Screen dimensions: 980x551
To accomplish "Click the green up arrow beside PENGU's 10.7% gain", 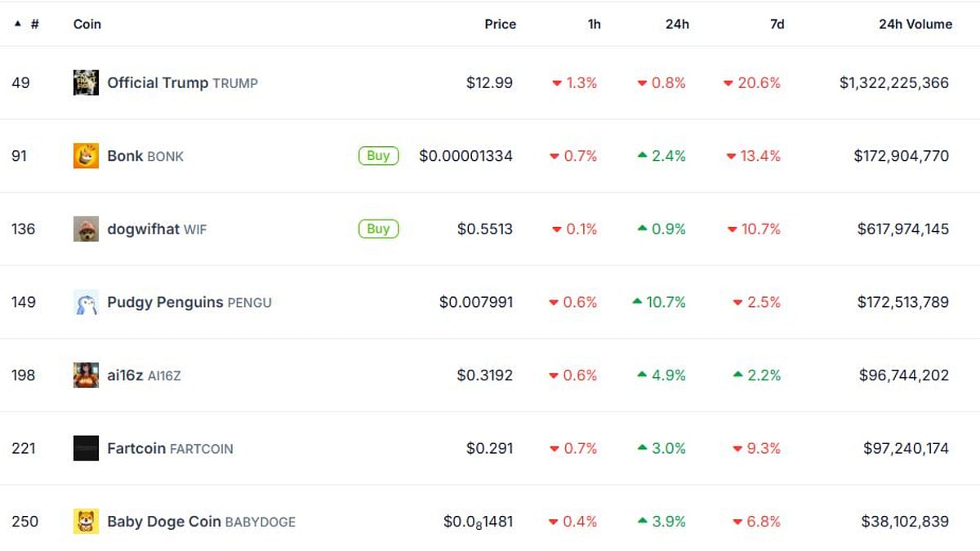I will tap(638, 302).
